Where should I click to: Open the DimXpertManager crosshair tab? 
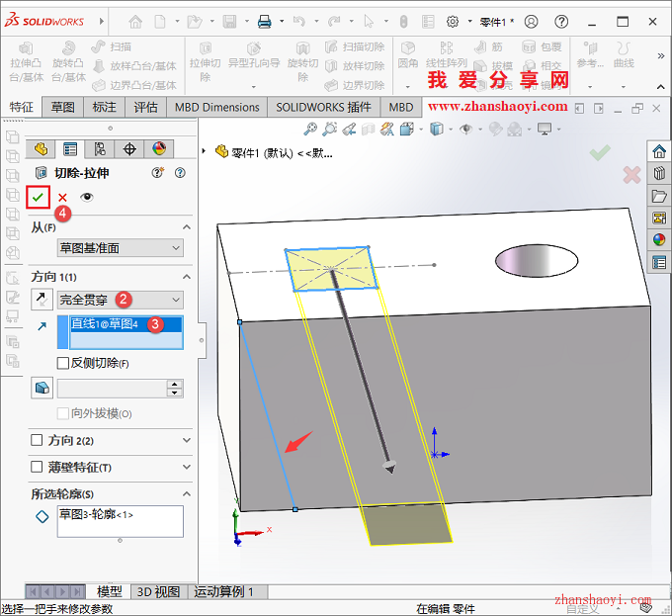129,148
